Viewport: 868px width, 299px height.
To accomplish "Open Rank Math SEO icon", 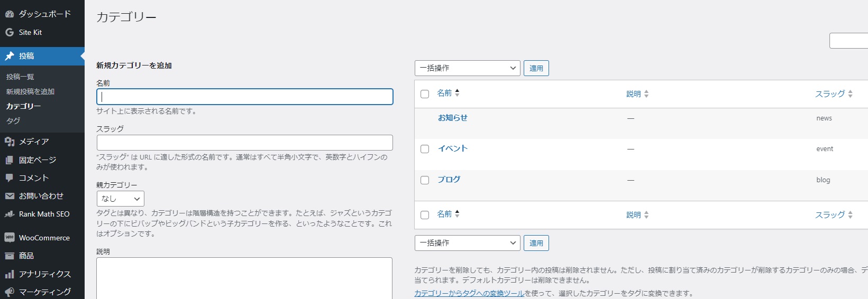I will [10, 214].
